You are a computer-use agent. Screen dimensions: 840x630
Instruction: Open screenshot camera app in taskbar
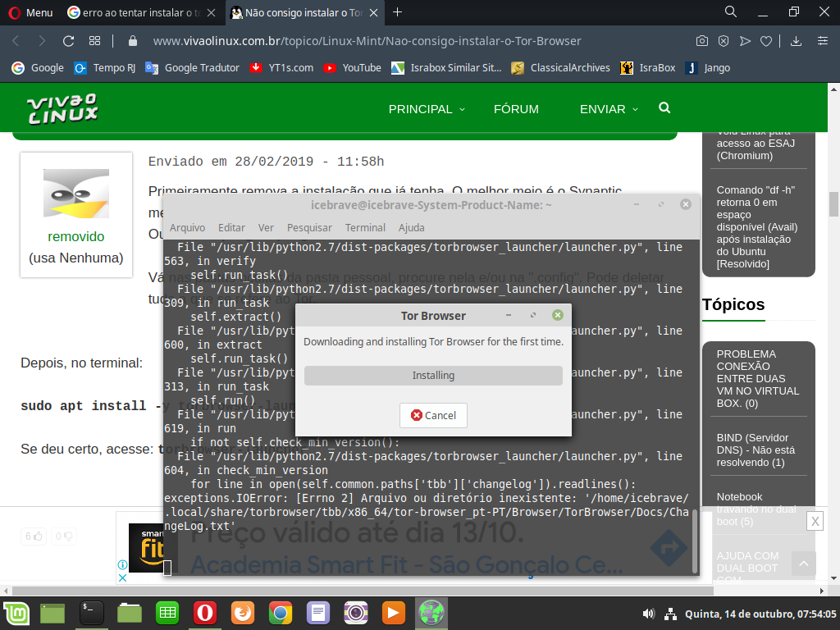pyautogui.click(x=356, y=614)
